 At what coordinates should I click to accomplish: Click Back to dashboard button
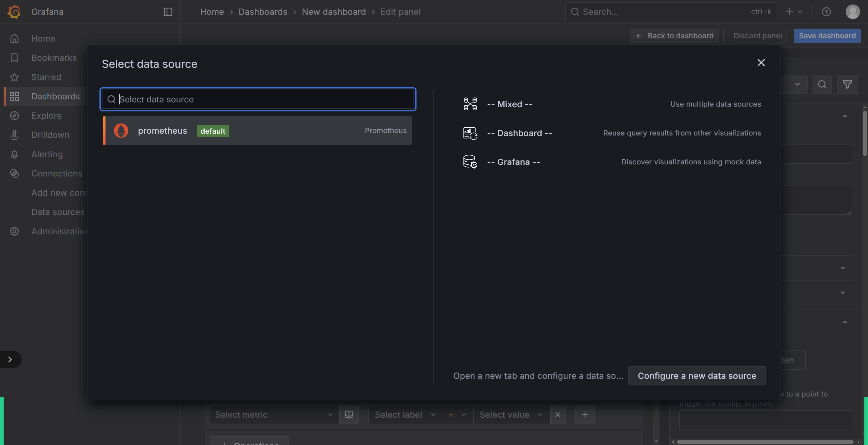click(x=674, y=36)
